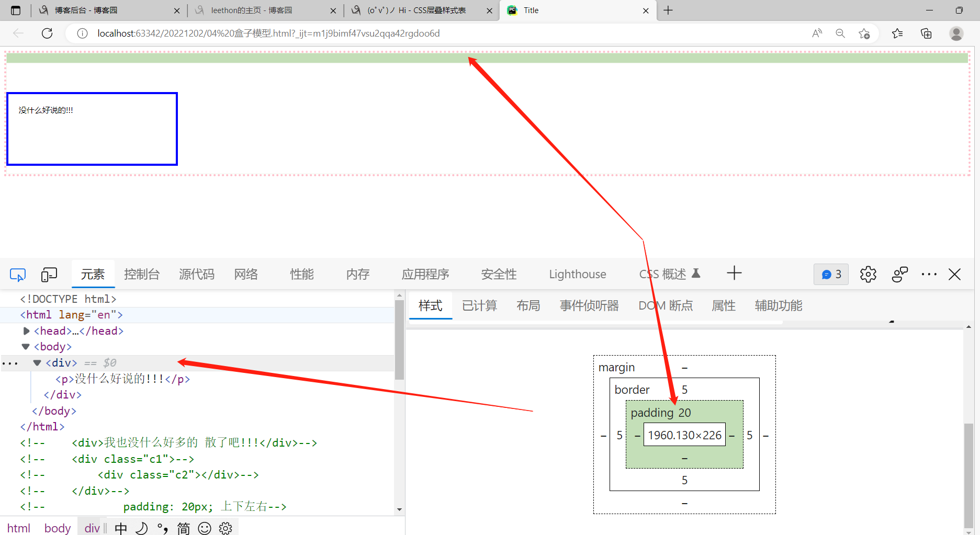Image resolution: width=980 pixels, height=535 pixels.
Task: Open DevTools settings gear
Action: pyautogui.click(x=868, y=274)
